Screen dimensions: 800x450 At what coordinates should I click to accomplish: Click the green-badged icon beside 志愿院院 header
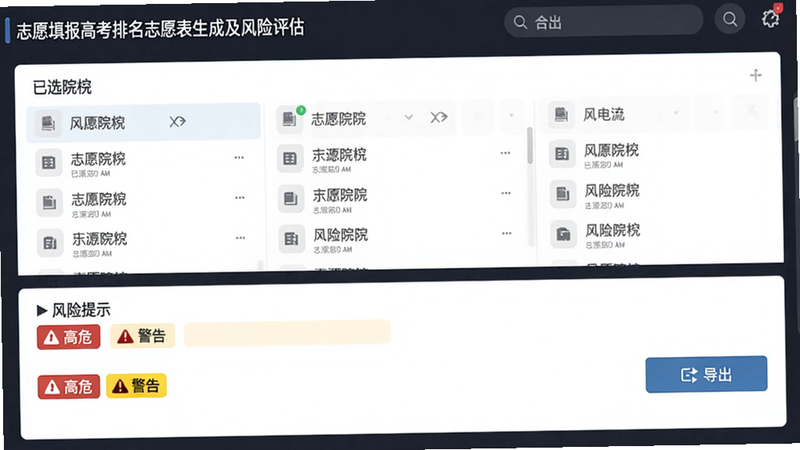[290, 118]
